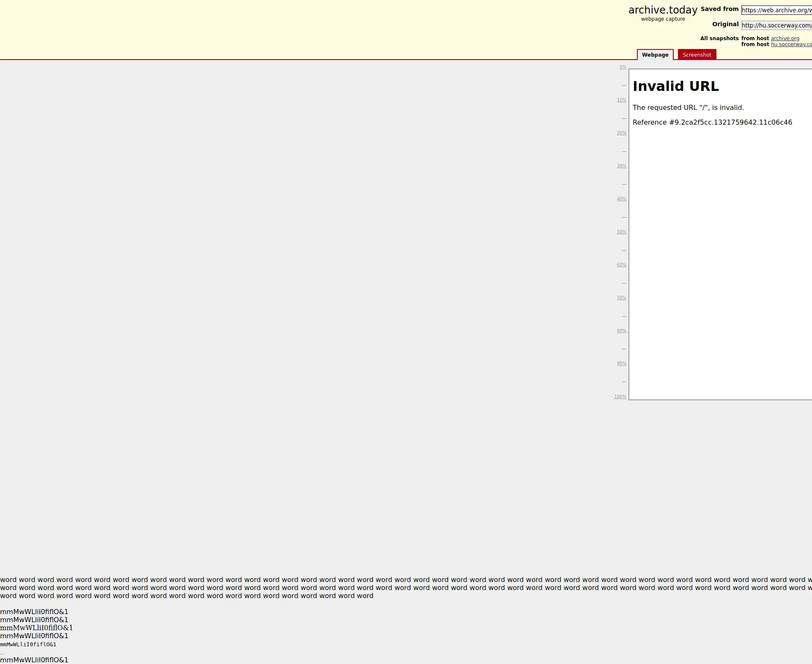The width and height of the screenshot is (812, 664).
Task: Jump to 60% page marker
Action: coord(621,265)
